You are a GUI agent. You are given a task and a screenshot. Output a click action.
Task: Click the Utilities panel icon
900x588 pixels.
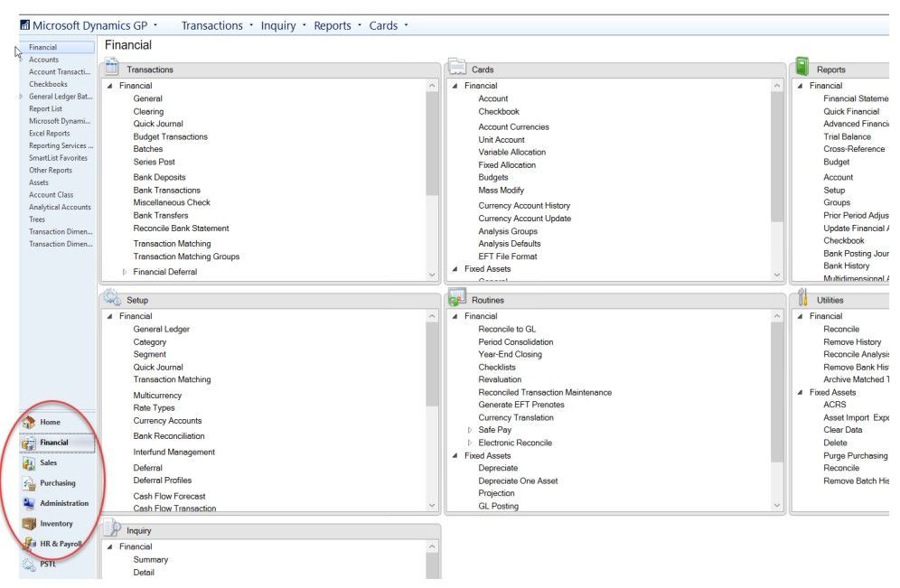pos(805,299)
